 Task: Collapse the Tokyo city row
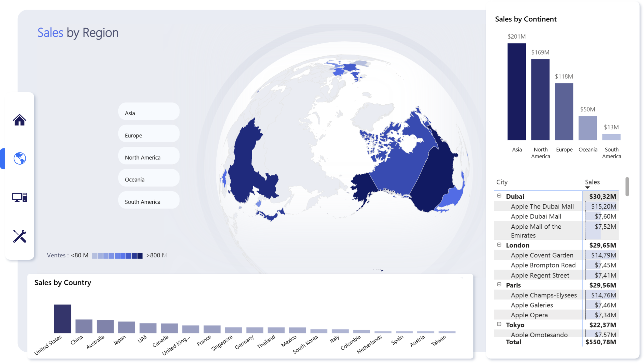499,324
